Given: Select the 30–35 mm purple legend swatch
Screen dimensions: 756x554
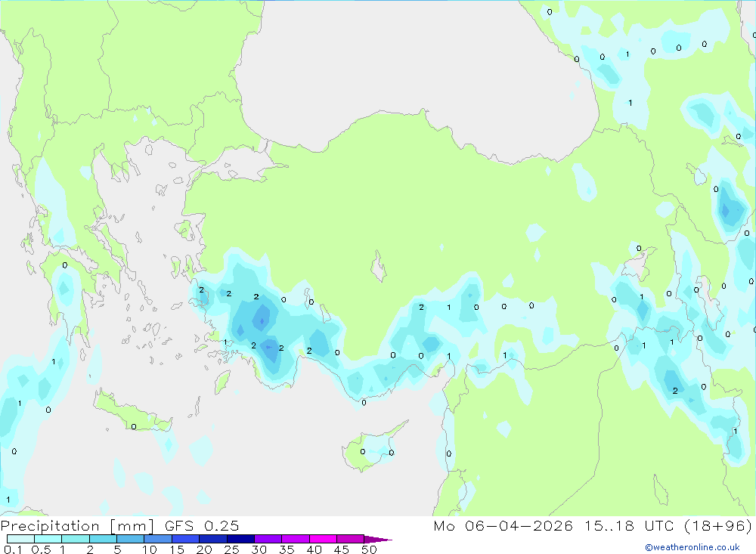Looking at the screenshot, I should point(268,539).
